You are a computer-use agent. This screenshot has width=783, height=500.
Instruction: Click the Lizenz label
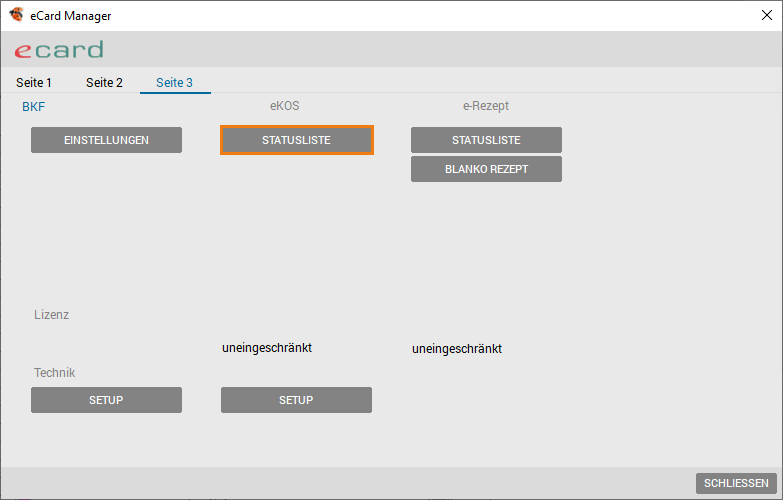point(51,315)
